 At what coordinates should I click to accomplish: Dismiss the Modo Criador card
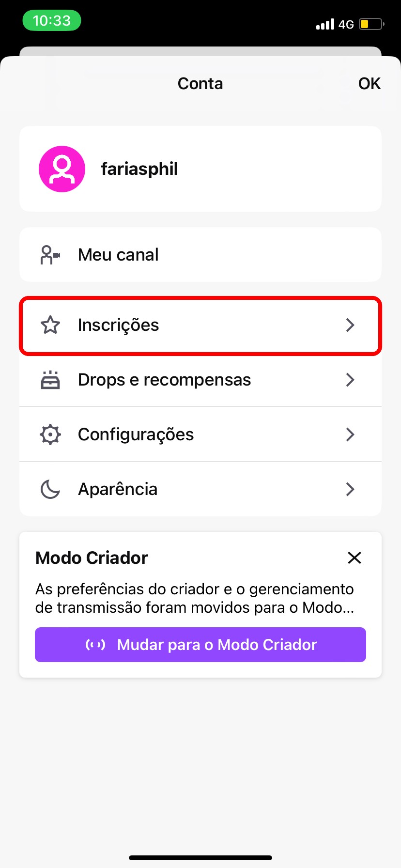pyautogui.click(x=355, y=558)
